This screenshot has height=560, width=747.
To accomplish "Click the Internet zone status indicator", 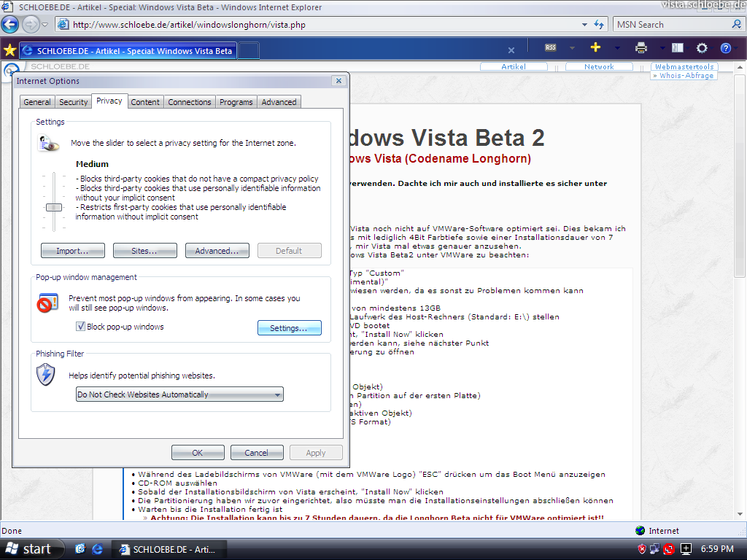I will 657,531.
